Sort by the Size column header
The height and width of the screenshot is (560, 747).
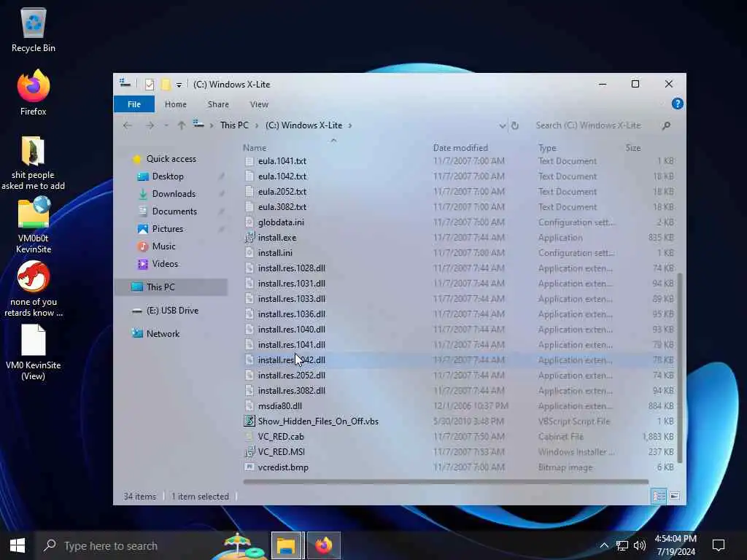tap(632, 148)
